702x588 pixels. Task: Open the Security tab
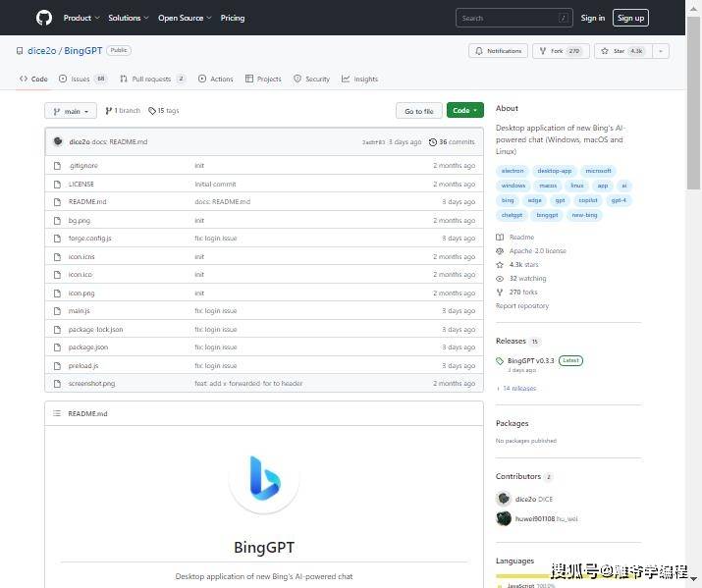311,79
